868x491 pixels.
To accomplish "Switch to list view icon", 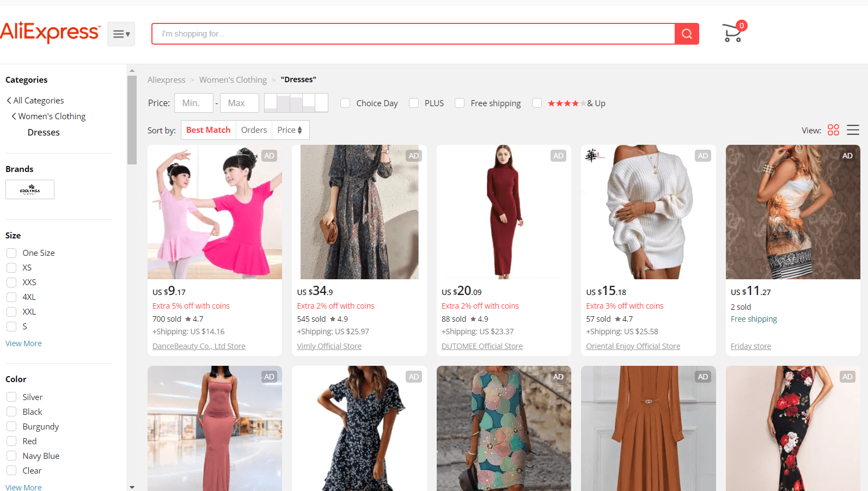I will (853, 130).
